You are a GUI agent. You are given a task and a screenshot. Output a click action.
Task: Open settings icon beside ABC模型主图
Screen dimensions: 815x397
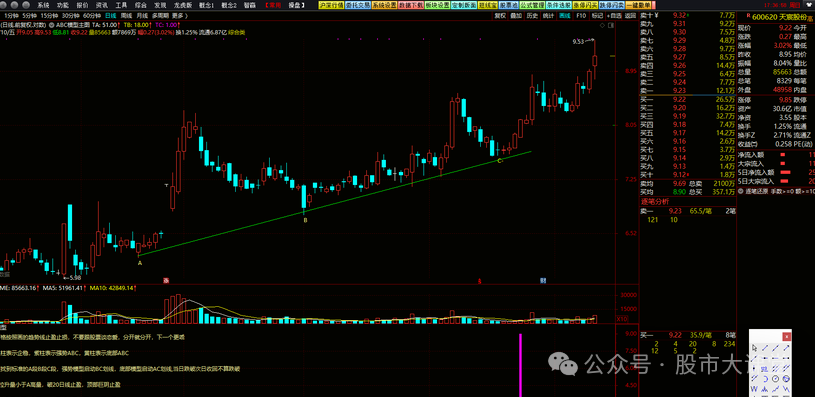pos(51,24)
